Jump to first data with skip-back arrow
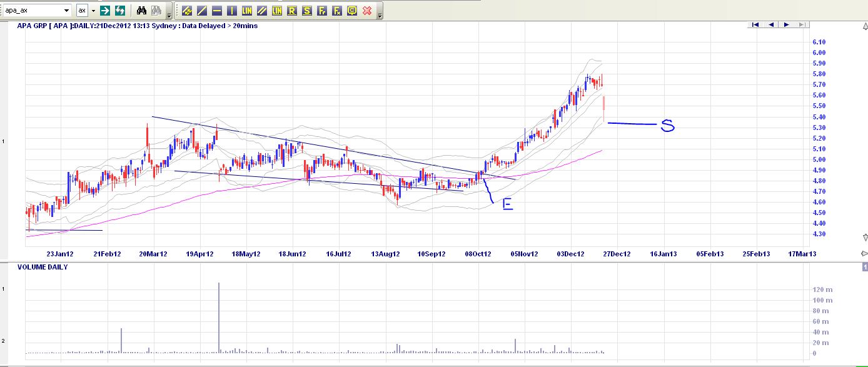The width and height of the screenshot is (868, 367). click(x=755, y=25)
